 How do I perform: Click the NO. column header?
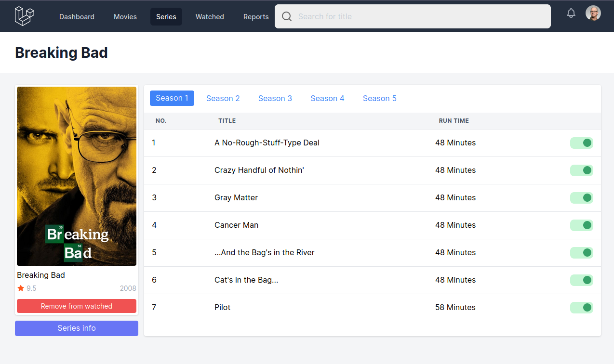161,121
